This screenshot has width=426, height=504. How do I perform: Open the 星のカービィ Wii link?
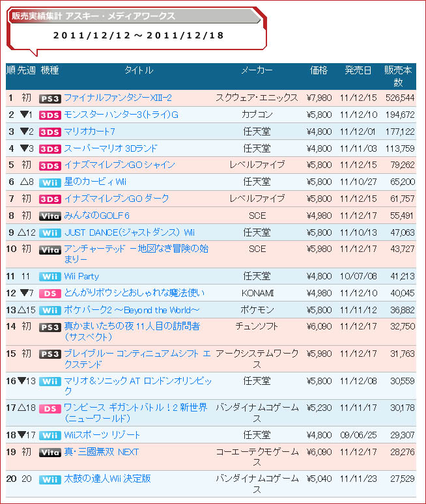click(x=95, y=182)
